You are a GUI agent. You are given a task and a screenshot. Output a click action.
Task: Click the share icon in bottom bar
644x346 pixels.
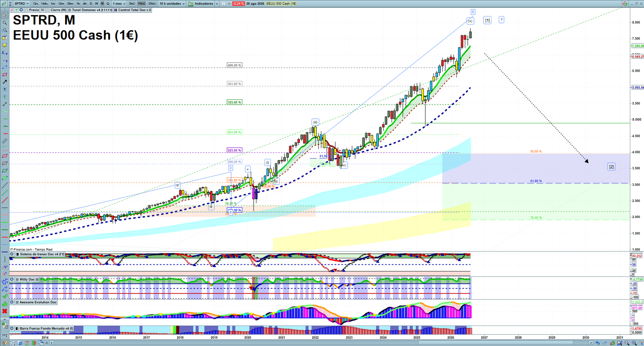point(12,343)
